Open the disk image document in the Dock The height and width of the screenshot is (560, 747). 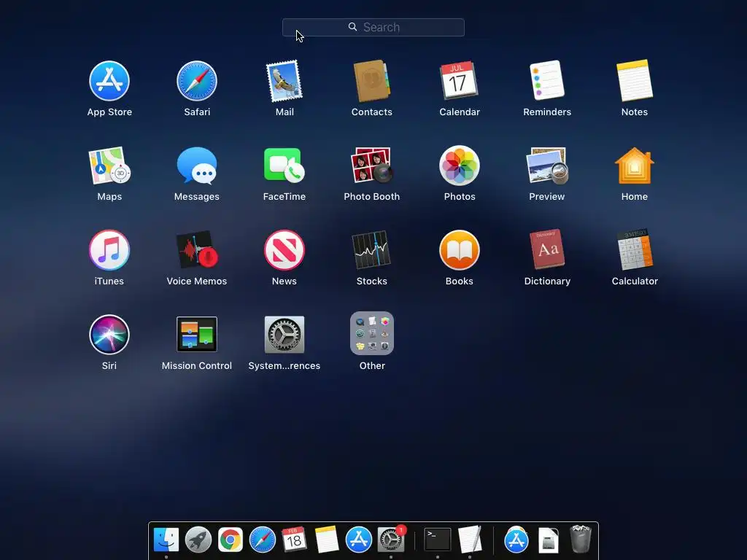549,540
